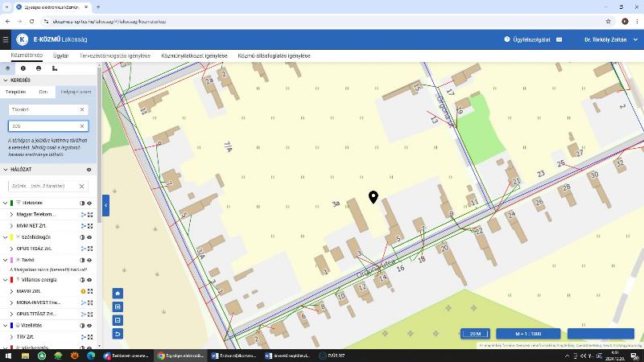Open the Ügytár menu tab
This screenshot has width=644, height=362.
[x=61, y=56]
